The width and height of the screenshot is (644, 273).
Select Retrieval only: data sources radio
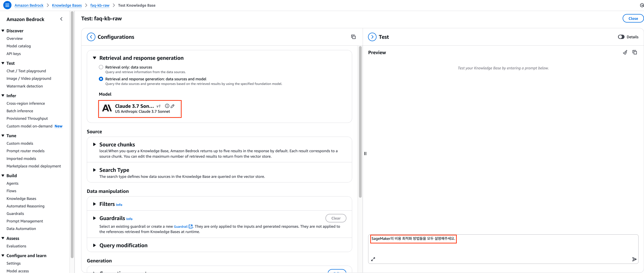coord(101,67)
